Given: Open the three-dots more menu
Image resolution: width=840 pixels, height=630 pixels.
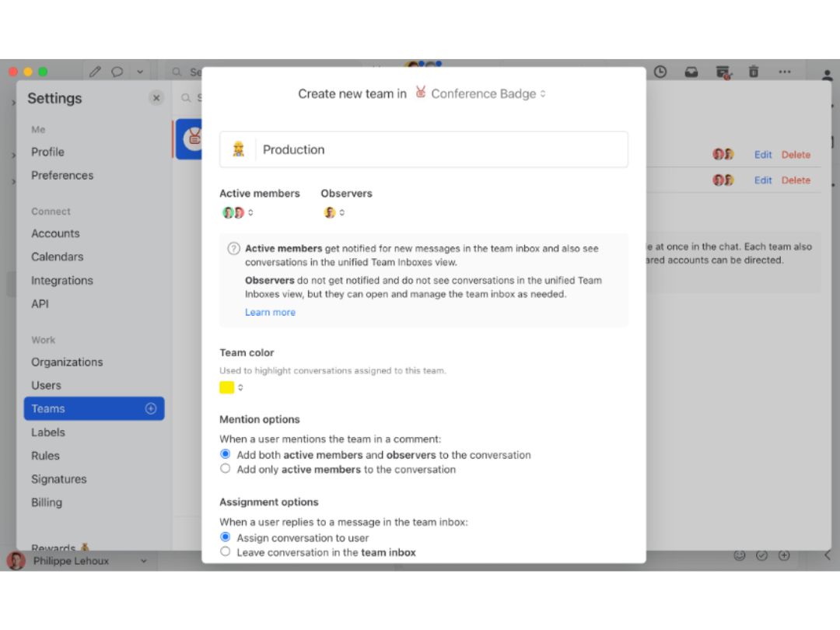Looking at the screenshot, I should point(785,72).
